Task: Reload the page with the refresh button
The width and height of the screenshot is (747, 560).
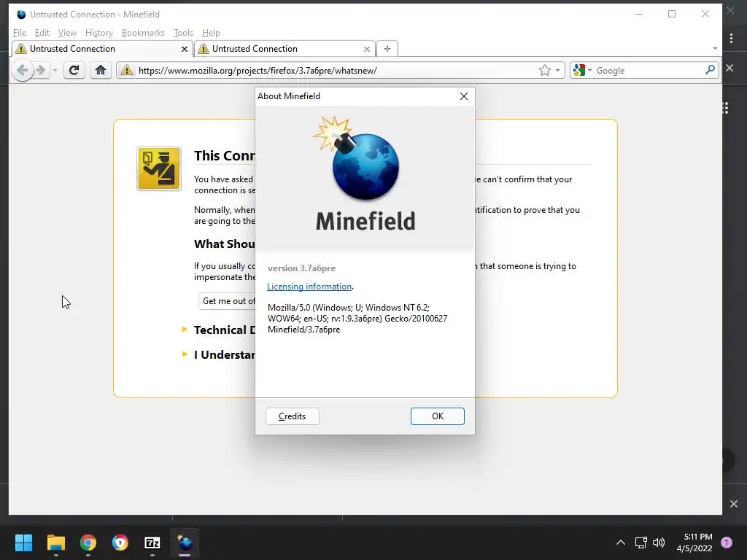Action: tap(74, 71)
